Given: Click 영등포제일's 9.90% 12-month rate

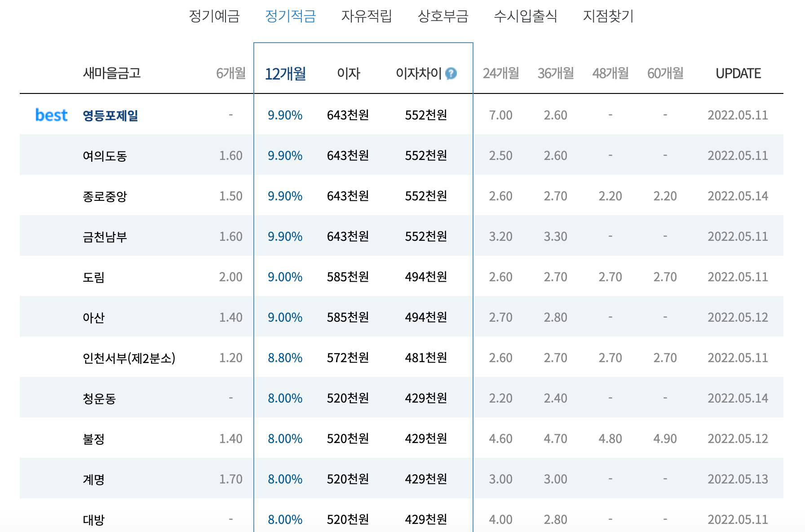Looking at the screenshot, I should point(285,115).
